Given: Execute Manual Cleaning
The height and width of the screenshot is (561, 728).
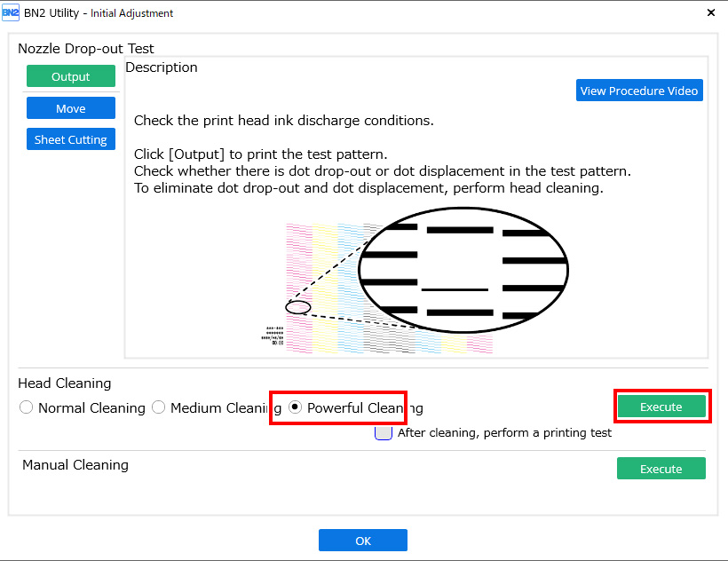Looking at the screenshot, I should click(661, 469).
